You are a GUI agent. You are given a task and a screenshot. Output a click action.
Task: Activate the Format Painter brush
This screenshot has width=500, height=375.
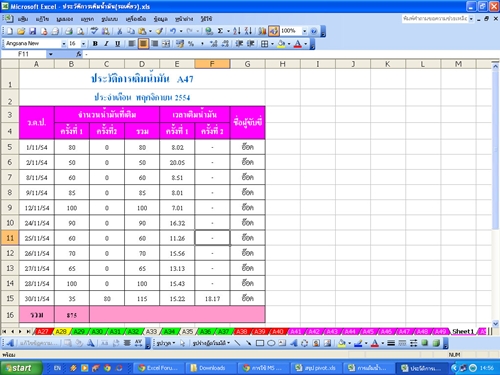tap(159, 31)
